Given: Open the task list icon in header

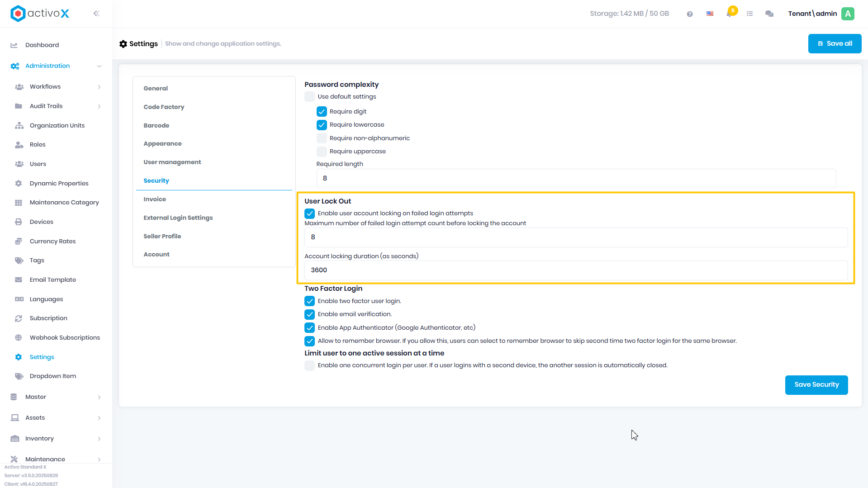Looking at the screenshot, I should [x=749, y=14].
